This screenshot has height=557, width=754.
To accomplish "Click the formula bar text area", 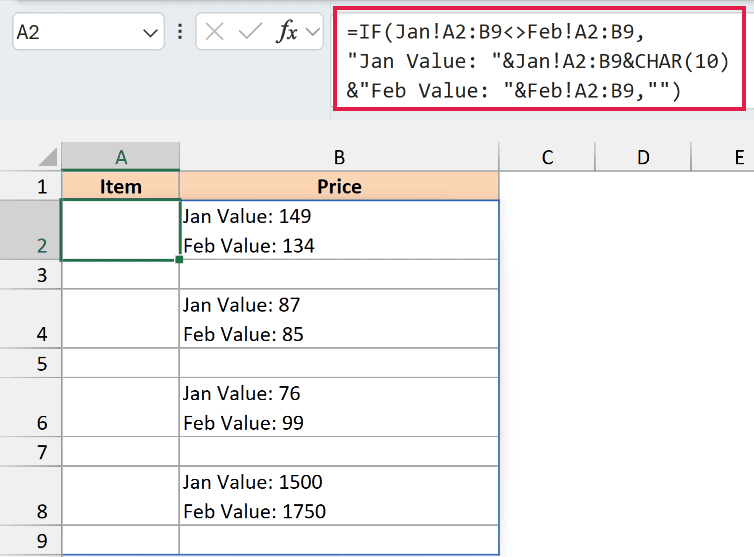I will [x=539, y=61].
